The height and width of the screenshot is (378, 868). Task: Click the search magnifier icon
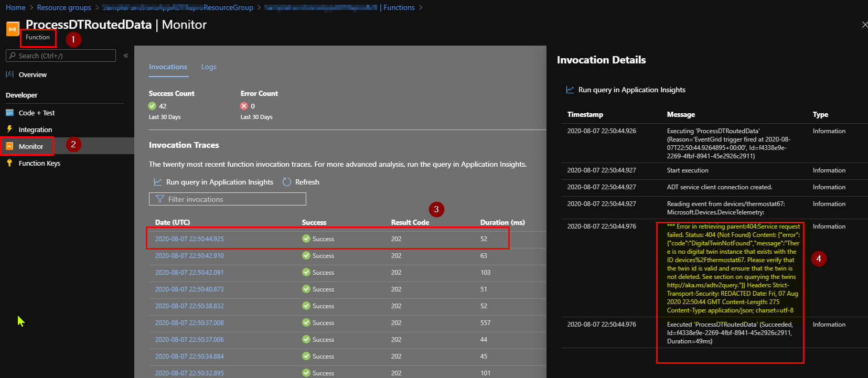pos(12,56)
